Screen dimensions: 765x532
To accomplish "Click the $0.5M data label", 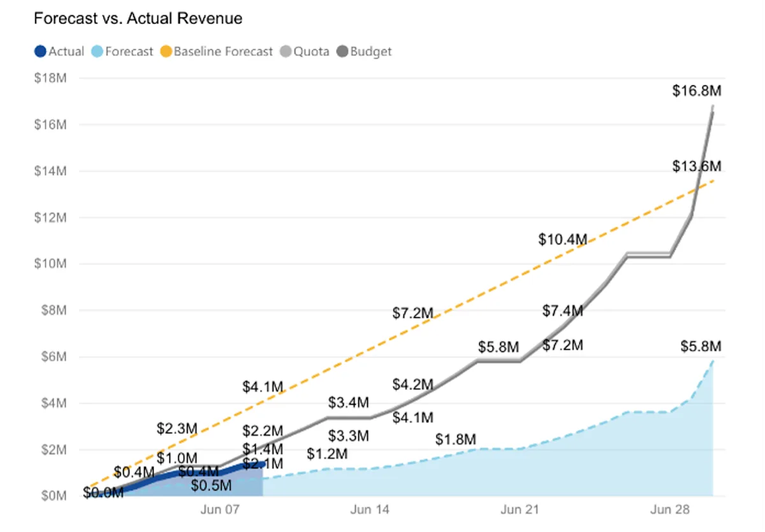I will 211,487.
